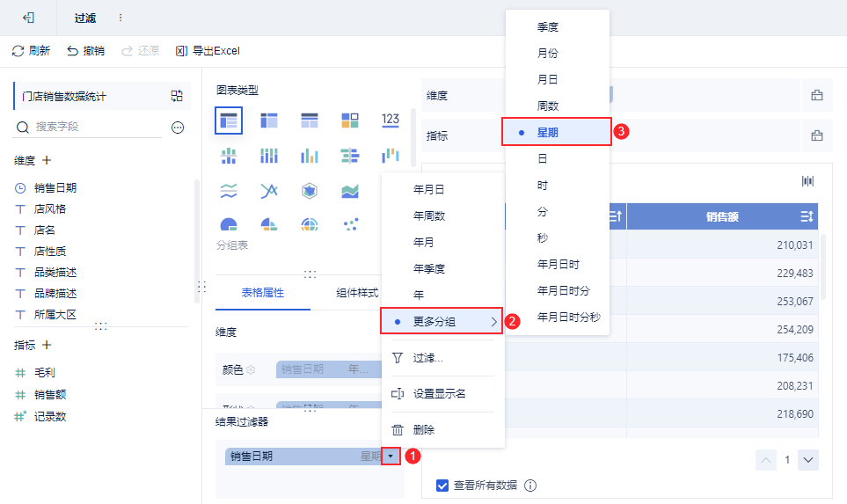Screen dimensions: 847x504
Task: Expand the 更多分组 submenu
Action: pos(442,321)
